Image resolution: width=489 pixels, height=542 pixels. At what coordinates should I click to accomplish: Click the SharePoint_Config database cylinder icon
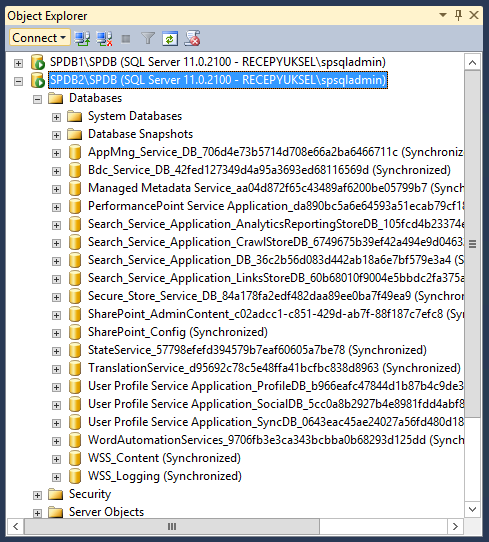[75, 332]
